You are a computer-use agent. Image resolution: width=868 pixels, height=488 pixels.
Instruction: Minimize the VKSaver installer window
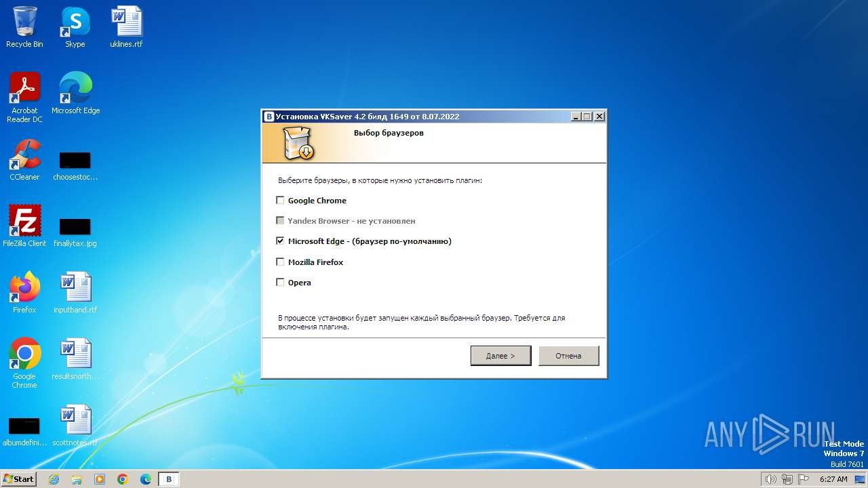pyautogui.click(x=576, y=117)
